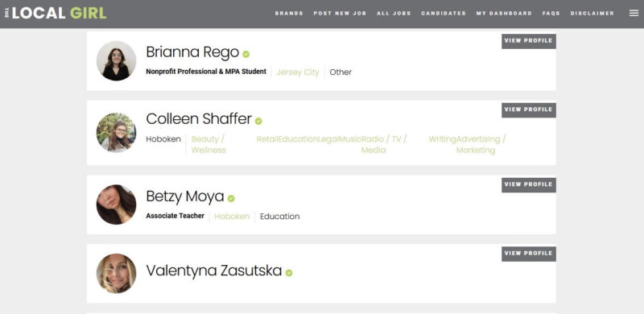Open the Candidates navigation item
The height and width of the screenshot is (314, 644).
tap(444, 13)
